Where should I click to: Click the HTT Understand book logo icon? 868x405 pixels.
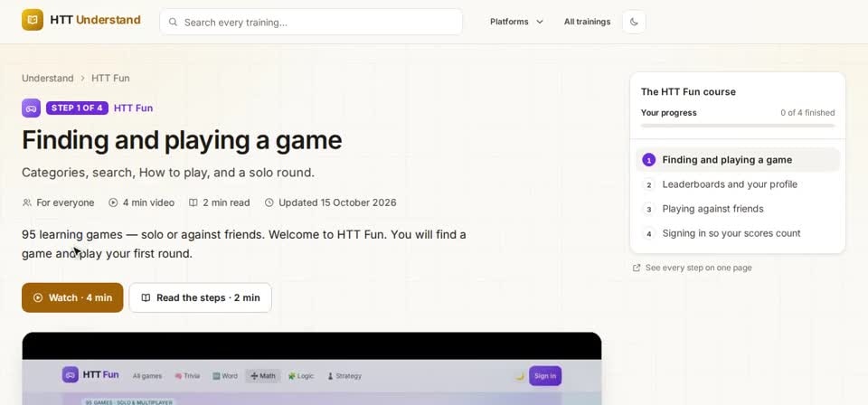[x=33, y=20]
